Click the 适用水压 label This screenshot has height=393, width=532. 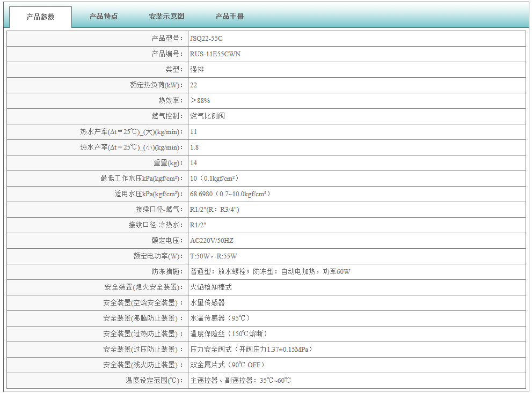(x=149, y=194)
